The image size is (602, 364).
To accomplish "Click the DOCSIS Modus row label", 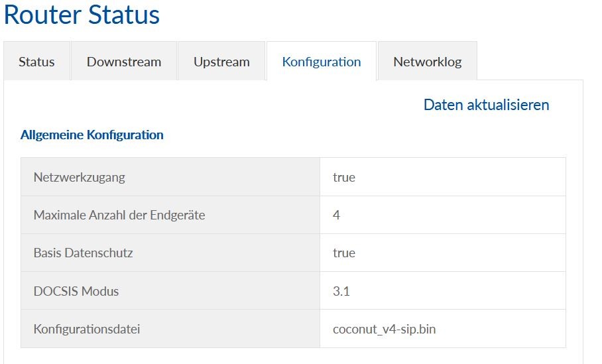I will (76, 291).
